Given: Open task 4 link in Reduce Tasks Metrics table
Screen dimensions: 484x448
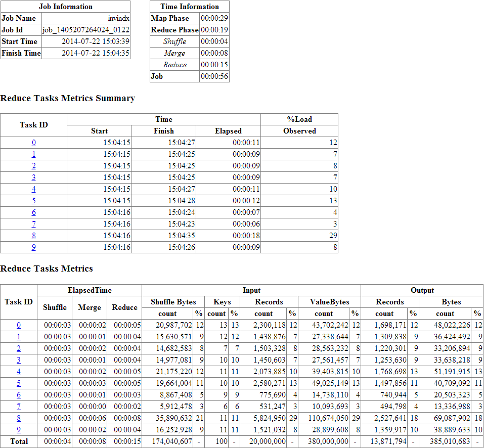Looking at the screenshot, I should [x=19, y=372].
